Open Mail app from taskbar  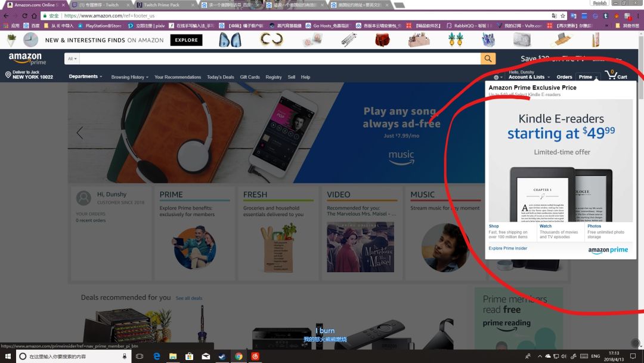(206, 356)
